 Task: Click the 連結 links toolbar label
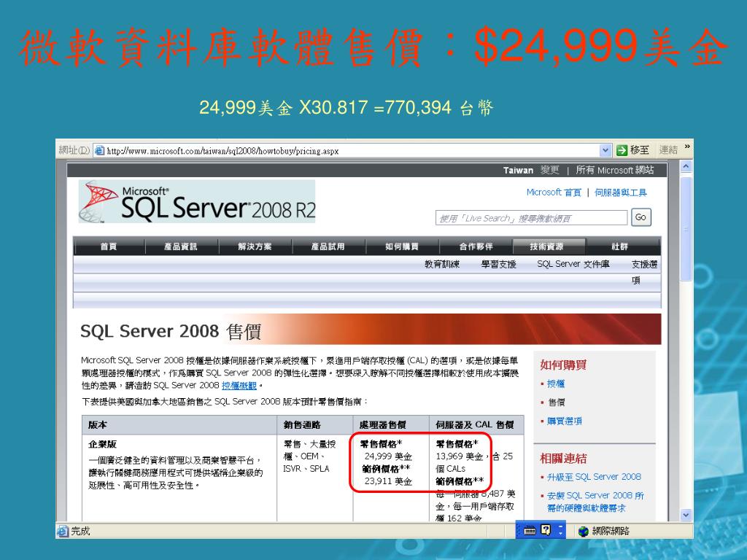[668, 150]
